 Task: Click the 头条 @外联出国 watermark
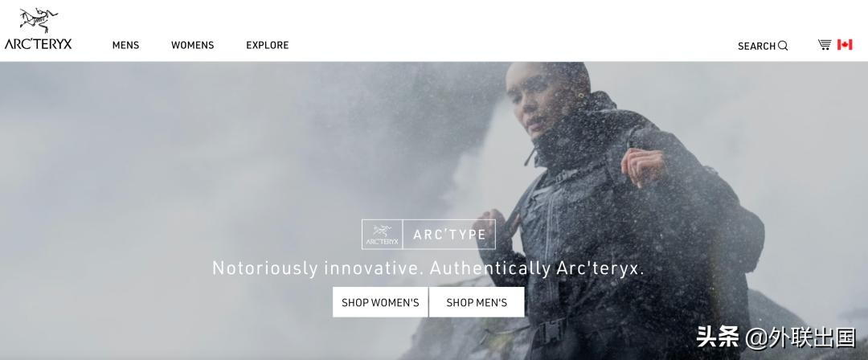pyautogui.click(x=776, y=337)
